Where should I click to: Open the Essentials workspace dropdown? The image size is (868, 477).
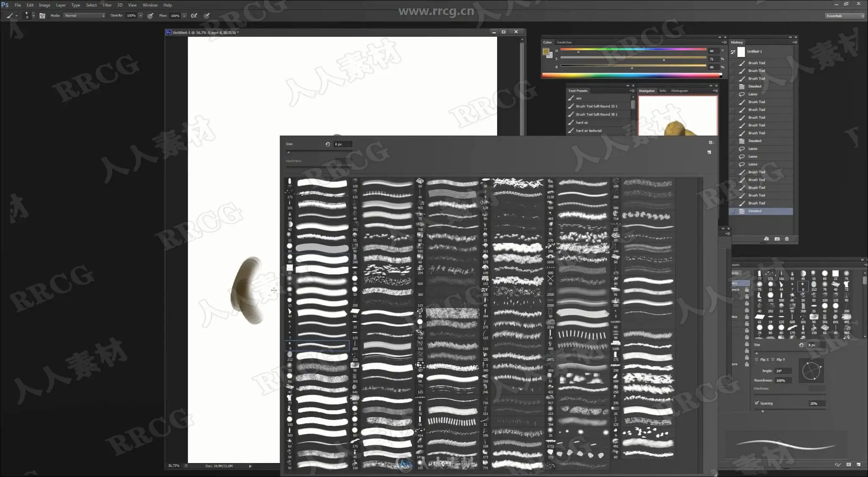click(x=844, y=16)
